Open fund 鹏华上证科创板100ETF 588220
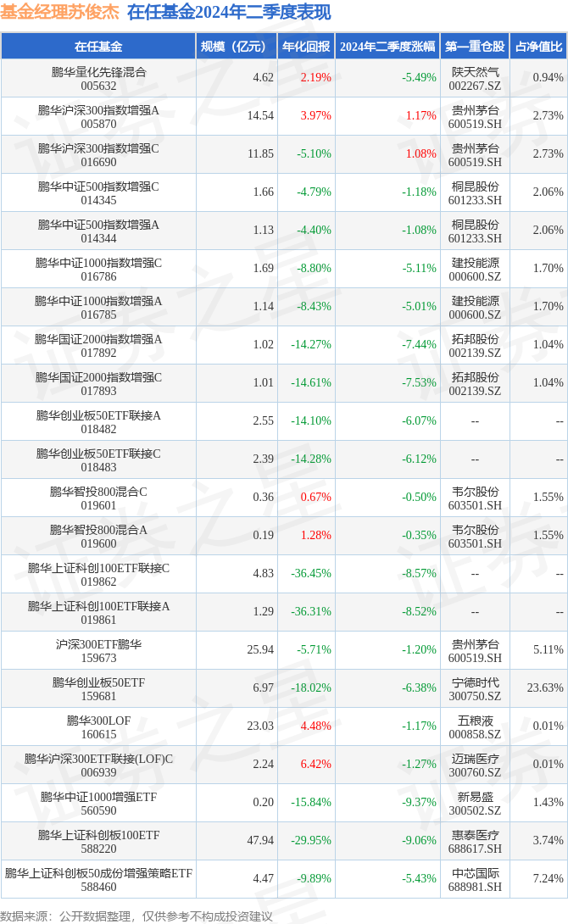Screen dimensions: 568x924 [x=98, y=842]
